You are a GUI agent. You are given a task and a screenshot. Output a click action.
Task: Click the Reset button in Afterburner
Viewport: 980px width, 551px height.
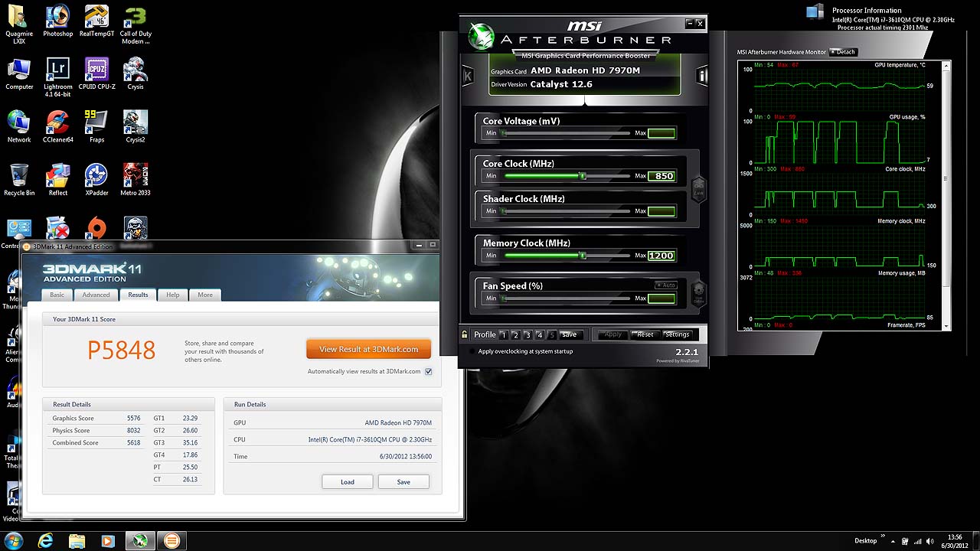[x=645, y=334]
